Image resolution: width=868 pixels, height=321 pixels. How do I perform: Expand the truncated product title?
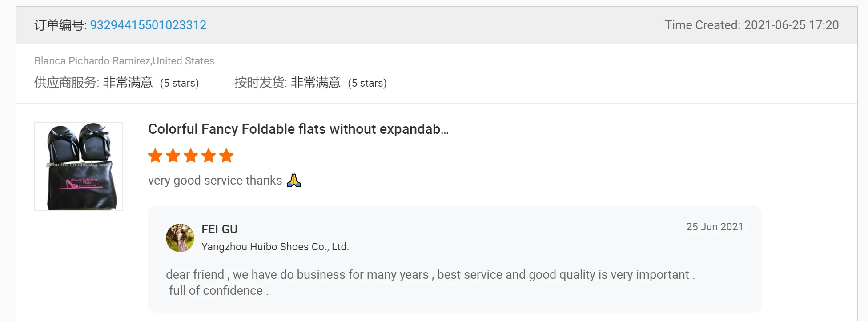click(x=298, y=129)
